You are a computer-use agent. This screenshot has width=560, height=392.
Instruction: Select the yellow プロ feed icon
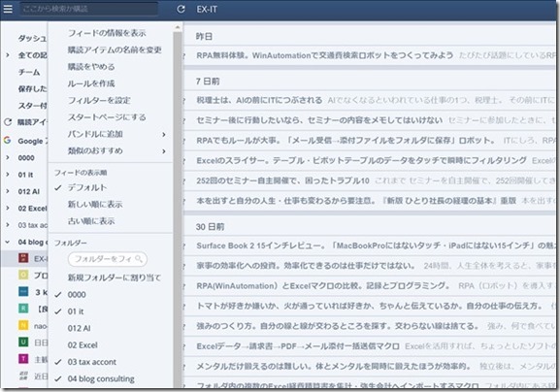(23, 275)
